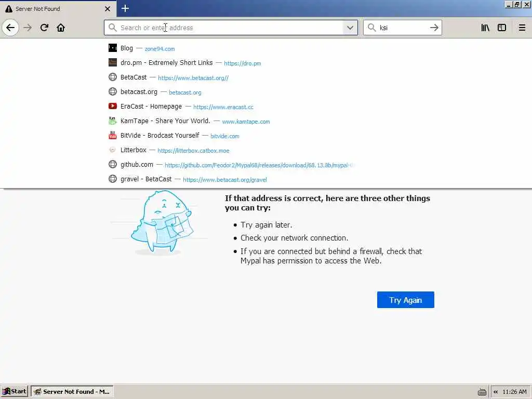Click the https://www.eracast.cc URL text
The height and width of the screenshot is (399, 532).
(223, 107)
